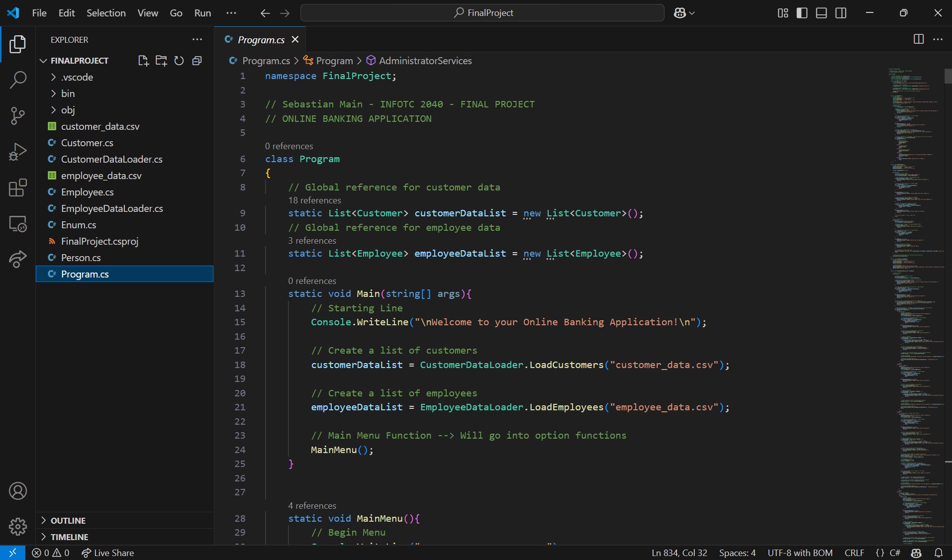
Task: Open Copilot chat icon in title bar
Action: tap(680, 13)
